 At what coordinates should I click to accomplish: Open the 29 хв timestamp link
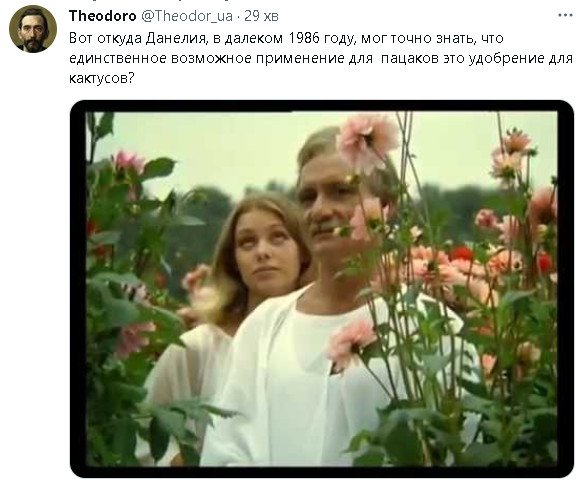pyautogui.click(x=261, y=16)
